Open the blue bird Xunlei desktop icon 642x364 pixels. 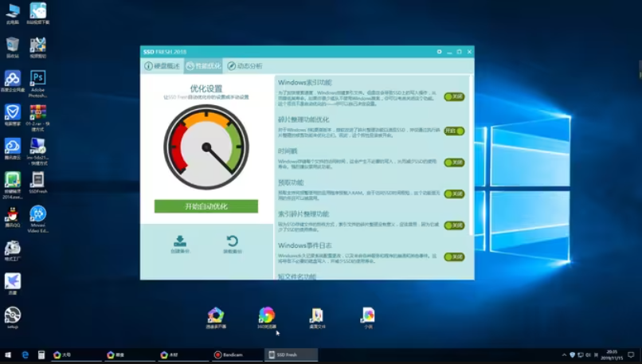pyautogui.click(x=12, y=284)
